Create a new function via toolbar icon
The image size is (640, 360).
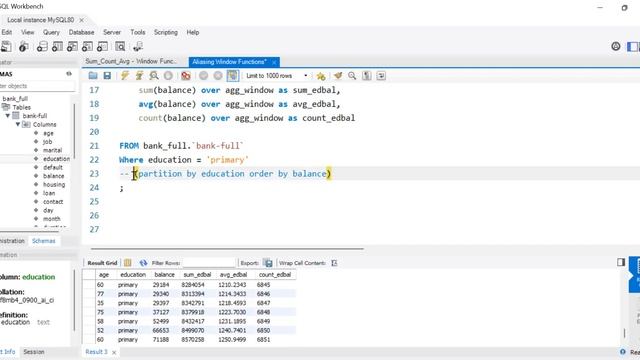tap(102, 47)
